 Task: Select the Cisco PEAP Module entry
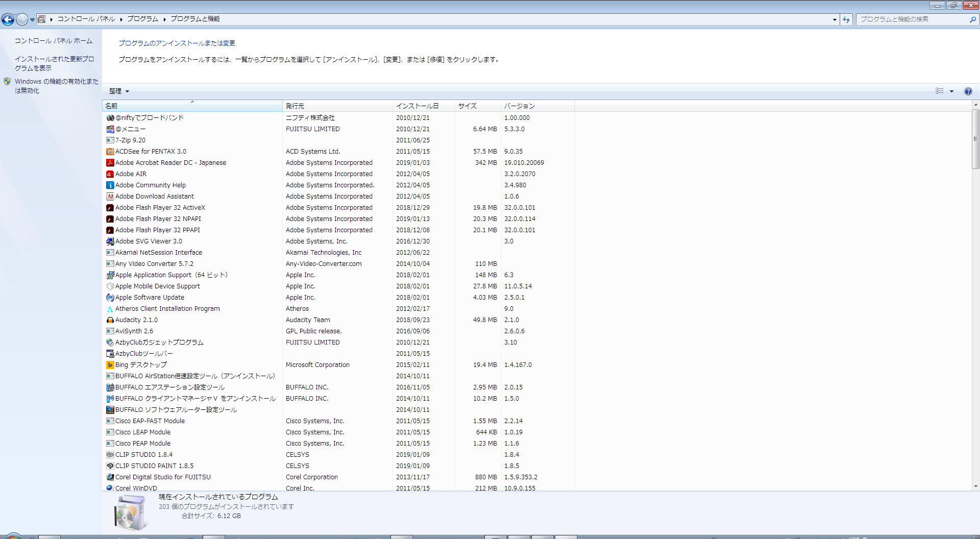pos(338,444)
